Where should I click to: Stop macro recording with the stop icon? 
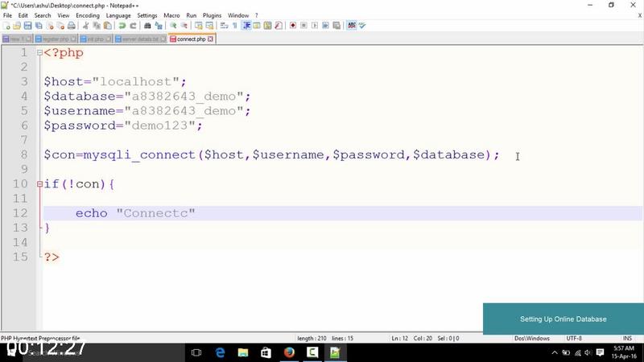coord(303,26)
